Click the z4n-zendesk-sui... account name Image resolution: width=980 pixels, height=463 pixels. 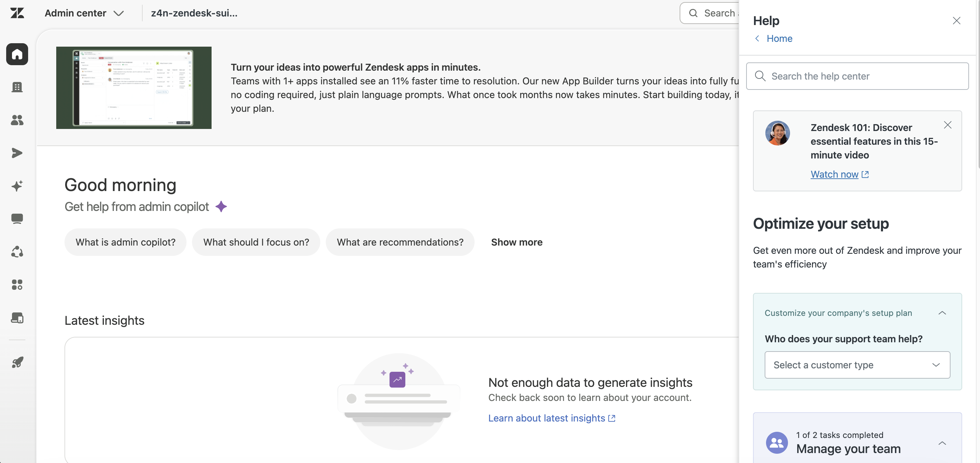click(194, 13)
